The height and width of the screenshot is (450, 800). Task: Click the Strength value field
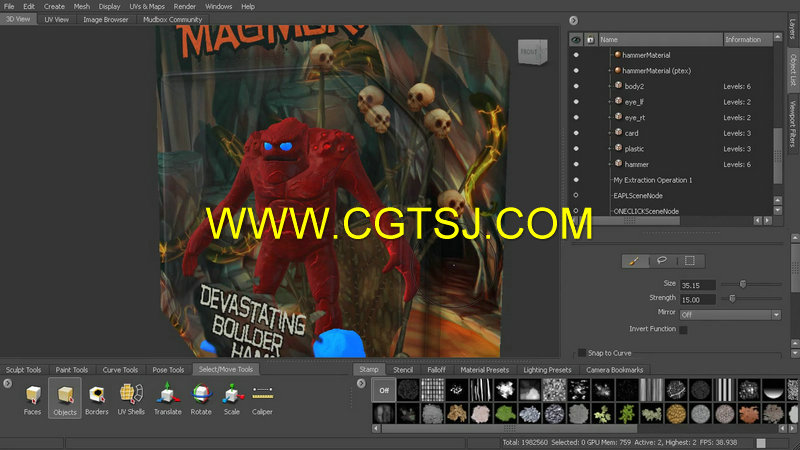point(697,299)
